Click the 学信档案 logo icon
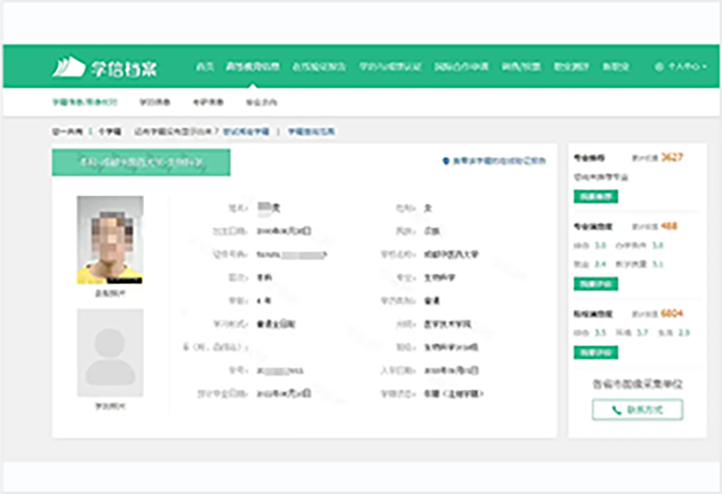This screenshot has height=494, width=722. point(70,66)
